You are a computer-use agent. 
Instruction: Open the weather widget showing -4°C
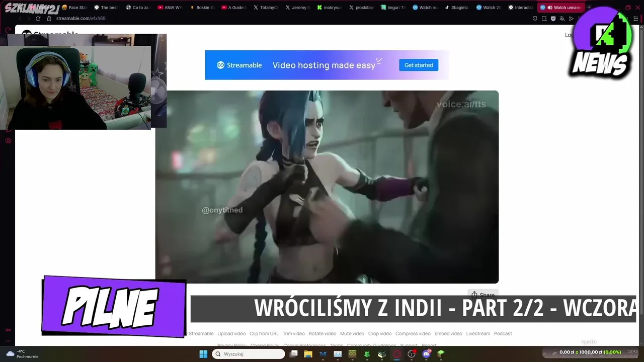22,354
